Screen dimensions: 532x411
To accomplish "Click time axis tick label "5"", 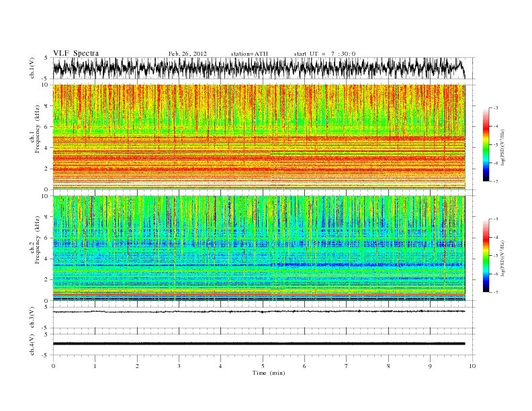I will 263,366.
